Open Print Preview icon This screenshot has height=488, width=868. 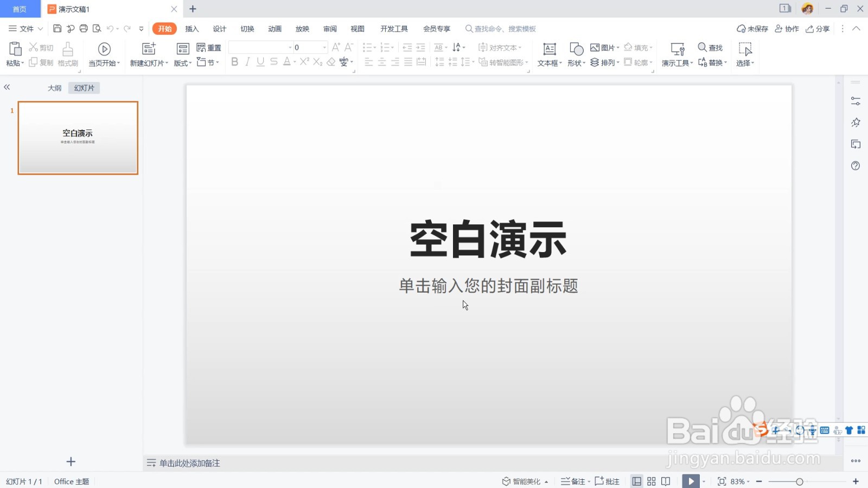point(97,29)
